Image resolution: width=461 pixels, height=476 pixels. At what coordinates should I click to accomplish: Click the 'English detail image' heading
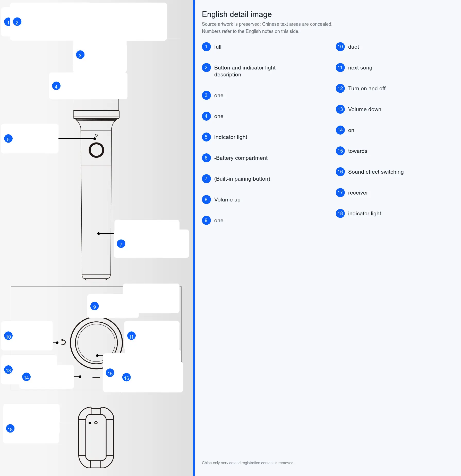tap(237, 14)
